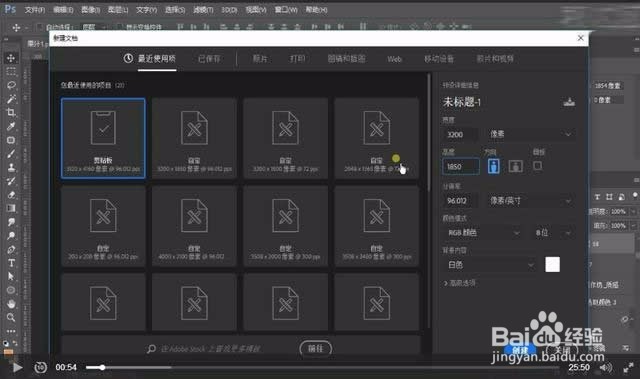The height and width of the screenshot is (379, 640).
Task: Click the white background color swatch
Action: [x=552, y=264]
